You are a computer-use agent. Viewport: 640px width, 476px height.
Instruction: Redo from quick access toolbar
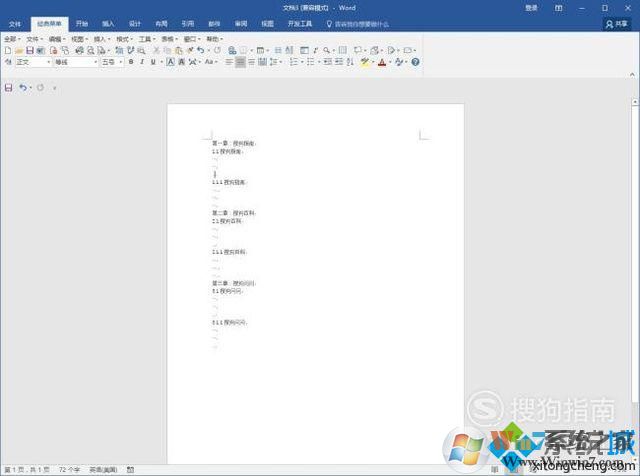coord(40,87)
